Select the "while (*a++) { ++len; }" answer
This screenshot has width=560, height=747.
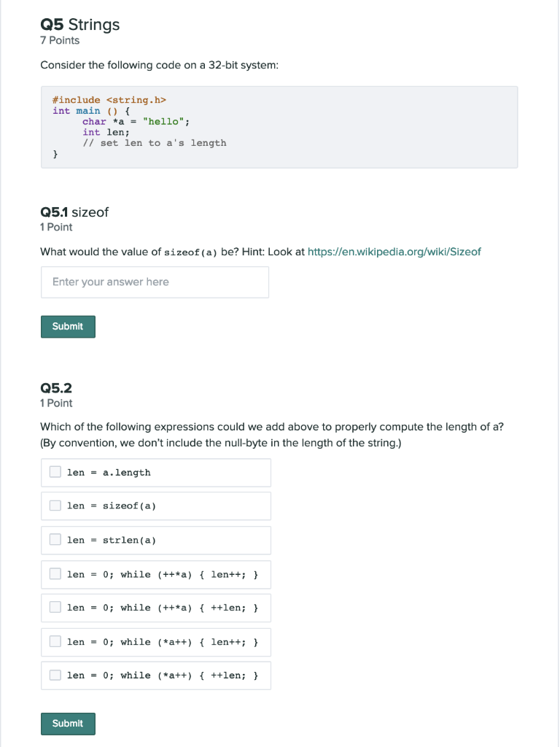(x=55, y=676)
